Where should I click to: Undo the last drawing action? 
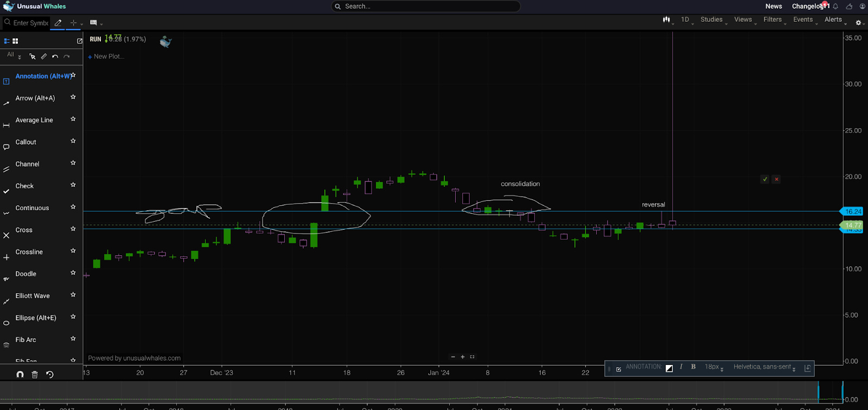[x=55, y=56]
